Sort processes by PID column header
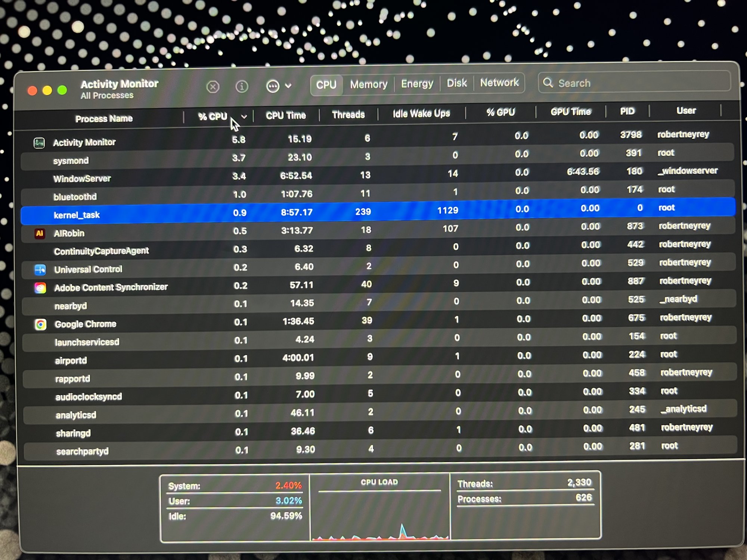Viewport: 747px width, 560px height. tap(627, 111)
